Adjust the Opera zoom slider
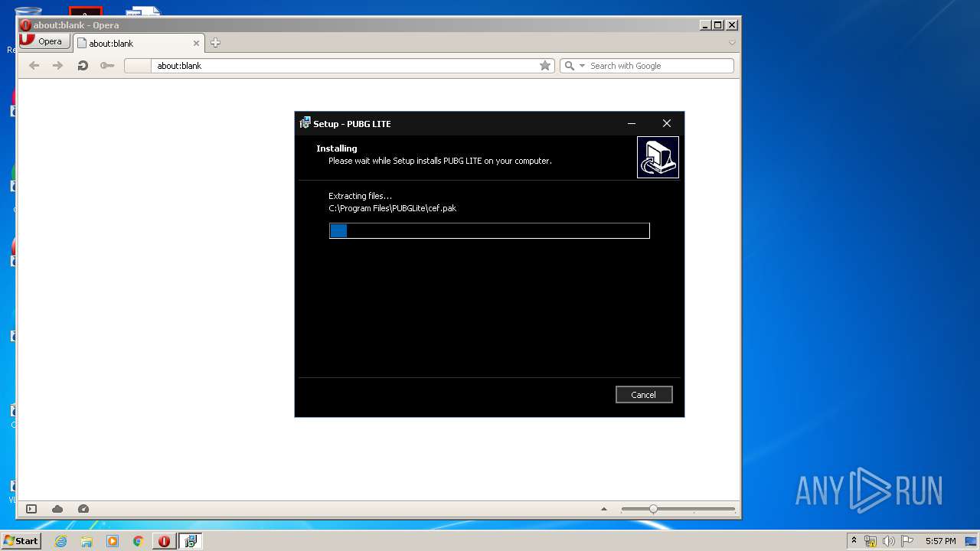980x551 pixels. click(678, 509)
